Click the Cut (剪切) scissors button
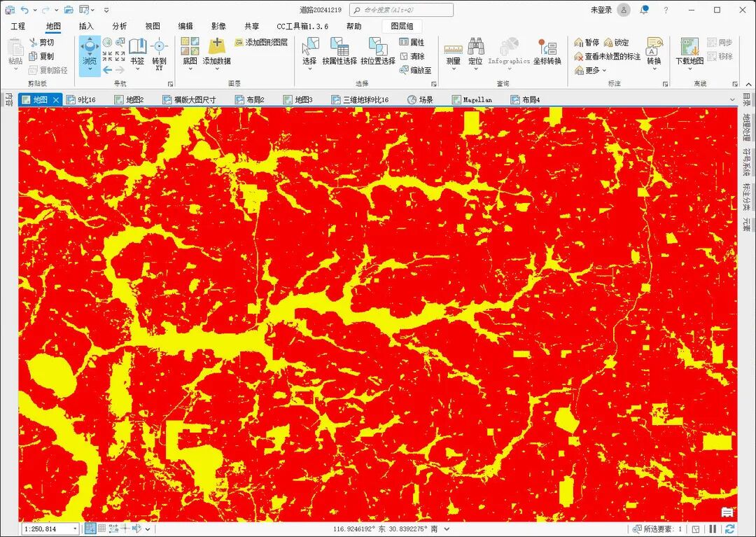Viewport: 756px width, 537px height. pyautogui.click(x=41, y=43)
